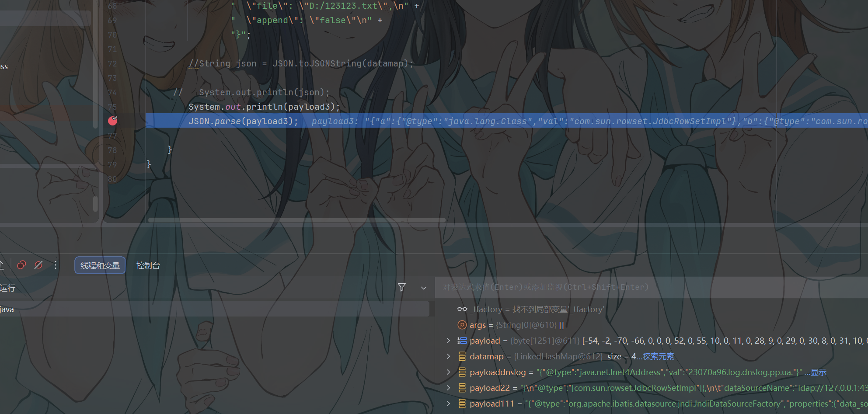The width and height of the screenshot is (868, 414).
Task: Expand the datamap LinkedHashMap variable
Action: pyautogui.click(x=448, y=356)
